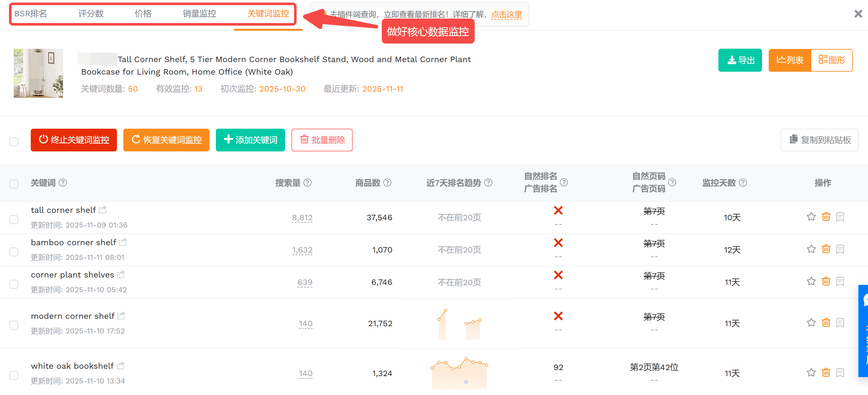This screenshot has width=868, height=395.
Task: Click trash icon for modern corner shelf
Action: coord(825,323)
